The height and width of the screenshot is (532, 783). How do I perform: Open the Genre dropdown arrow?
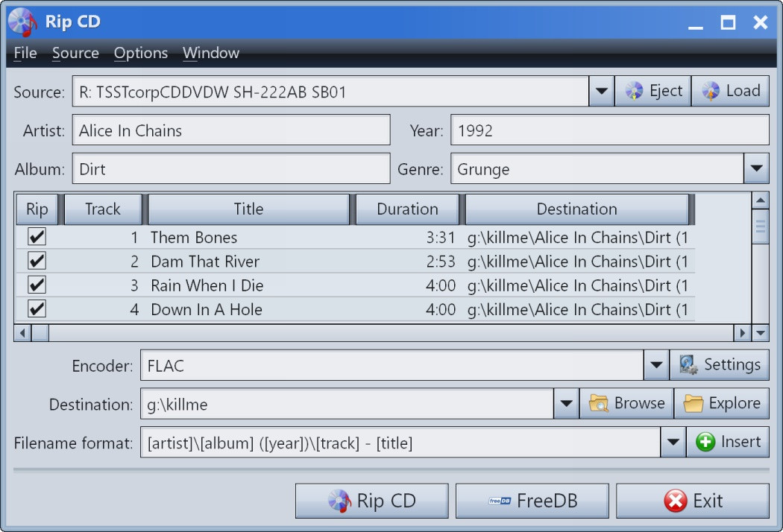click(x=757, y=168)
